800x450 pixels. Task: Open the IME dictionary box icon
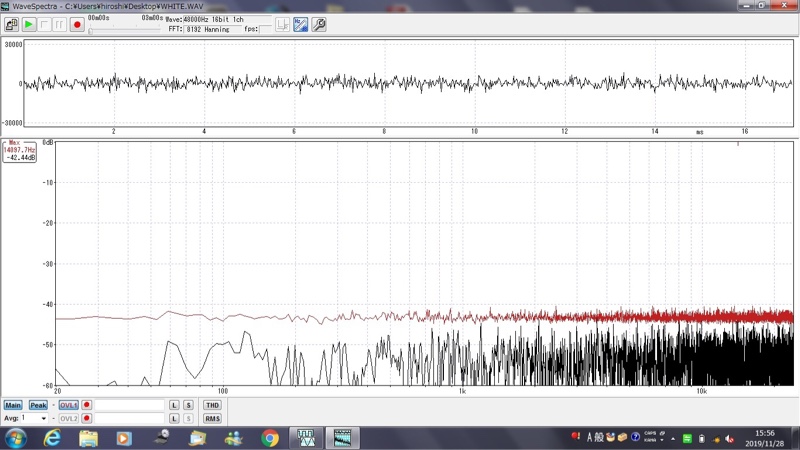[622, 437]
